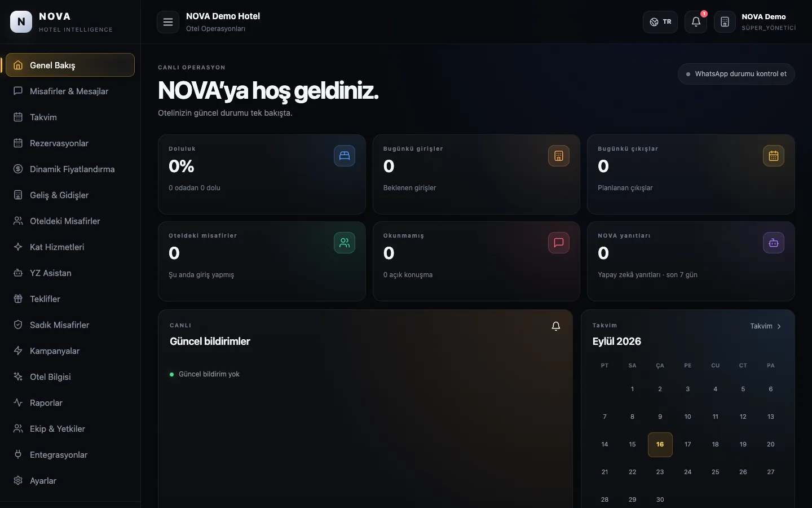Open Misafirler & Mesajlar in the sidebar
The height and width of the screenshot is (508, 812).
point(70,91)
